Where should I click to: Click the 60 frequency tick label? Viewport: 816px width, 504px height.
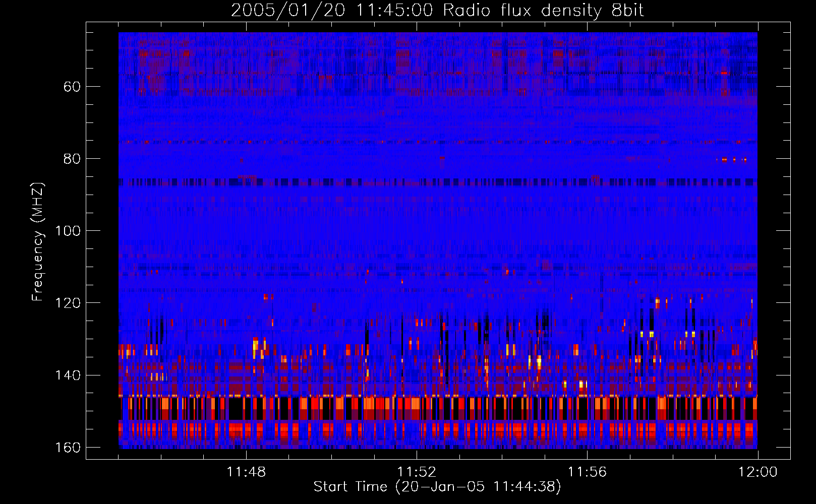[72, 87]
